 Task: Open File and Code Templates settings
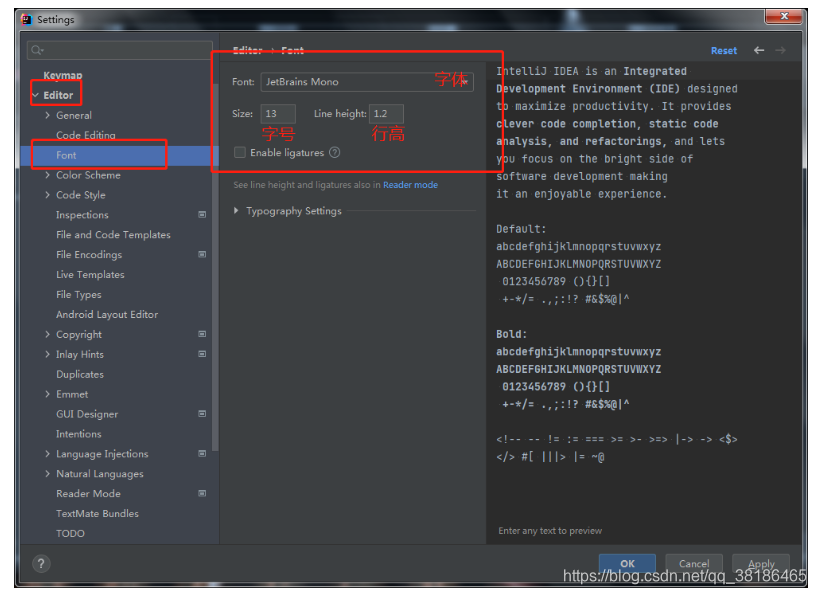click(113, 234)
